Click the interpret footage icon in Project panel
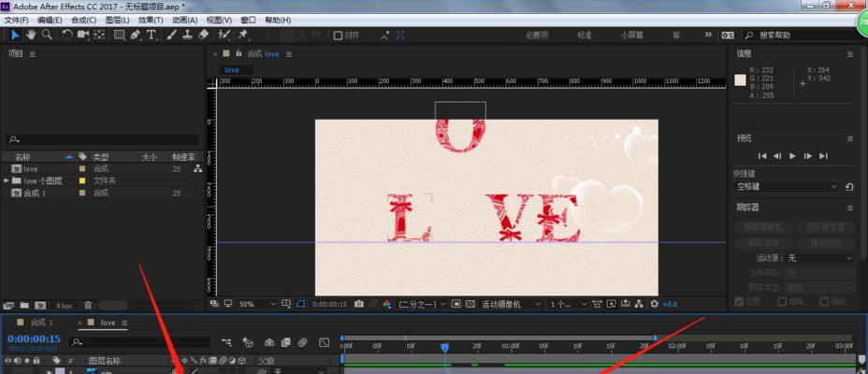Image resolution: width=868 pixels, height=374 pixels. point(7,305)
